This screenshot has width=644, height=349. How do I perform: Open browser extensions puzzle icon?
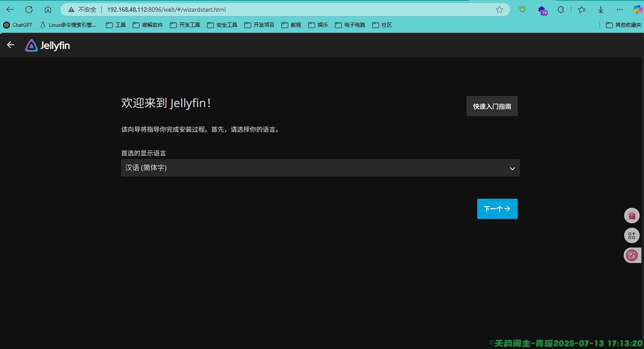pos(561,10)
